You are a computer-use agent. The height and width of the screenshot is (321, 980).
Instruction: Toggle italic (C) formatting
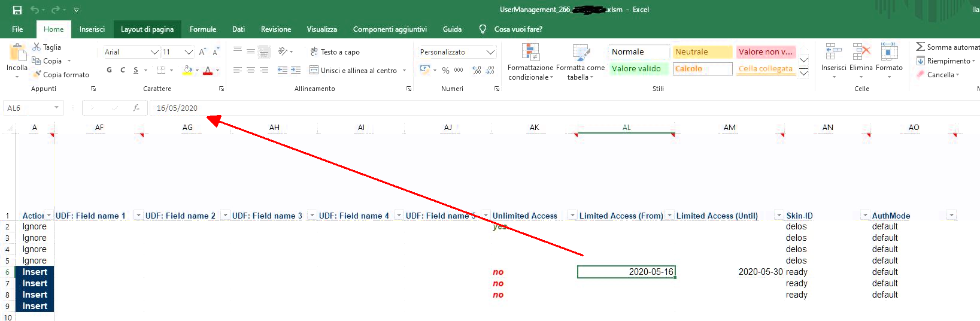click(123, 70)
